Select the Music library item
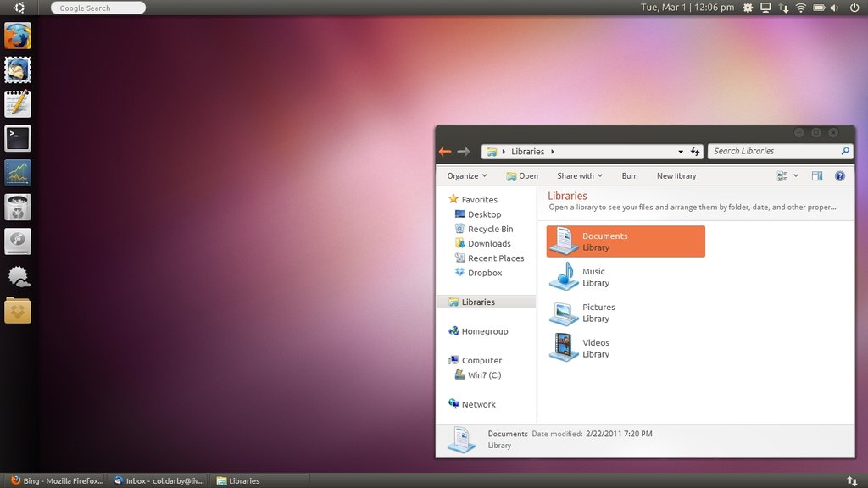Image resolution: width=868 pixels, height=488 pixels. (x=593, y=277)
